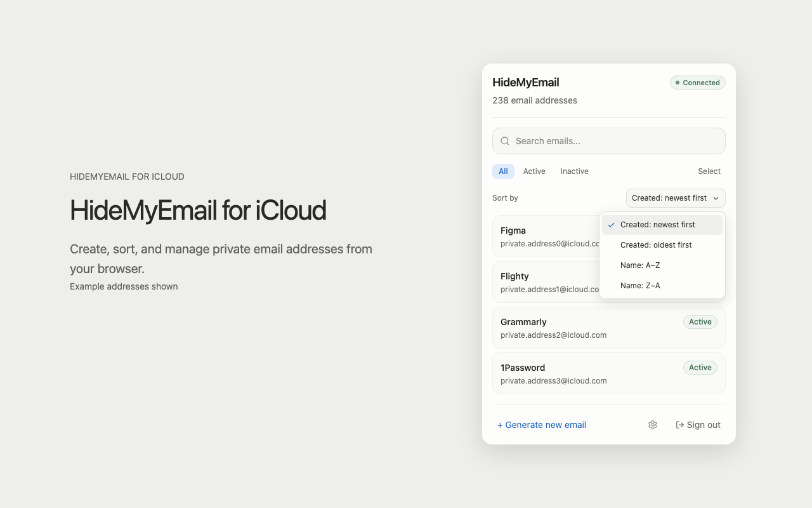Click the 'Sort by' label
Viewport: 812px width, 508px height.
tap(505, 198)
